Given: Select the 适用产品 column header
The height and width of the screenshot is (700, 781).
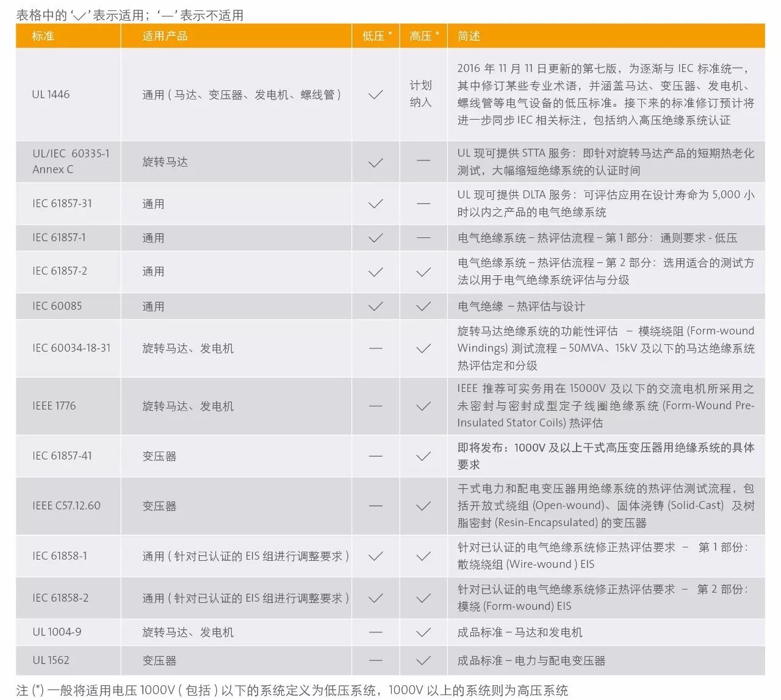Looking at the screenshot, I should pos(165,36).
